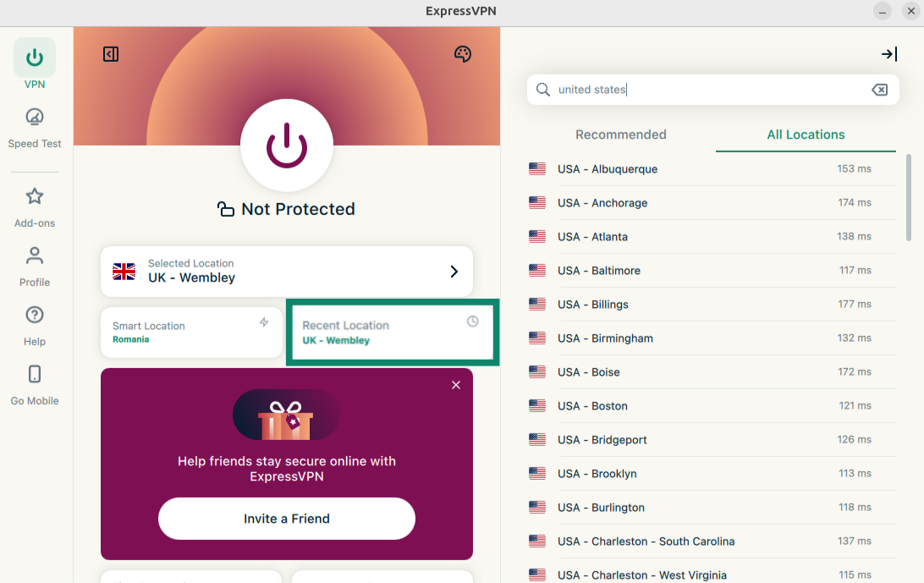Clear the united states search text
924x583 pixels.
pos(879,90)
